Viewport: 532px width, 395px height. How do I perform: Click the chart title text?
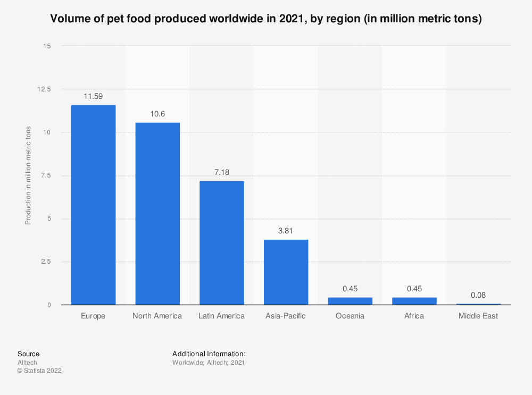(266, 19)
